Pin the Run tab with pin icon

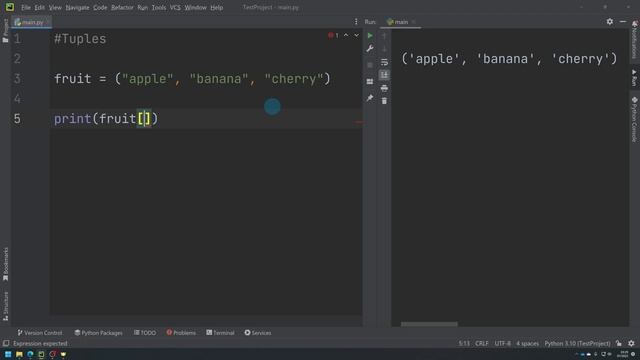[370, 98]
